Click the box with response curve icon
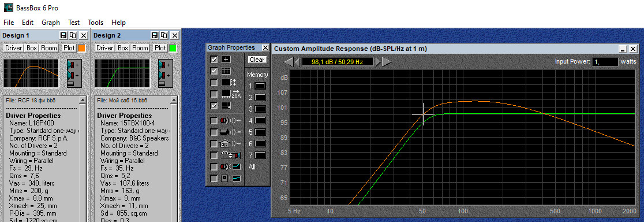Image resolution: width=644 pixels, height=222 pixels. pyautogui.click(x=230, y=179)
